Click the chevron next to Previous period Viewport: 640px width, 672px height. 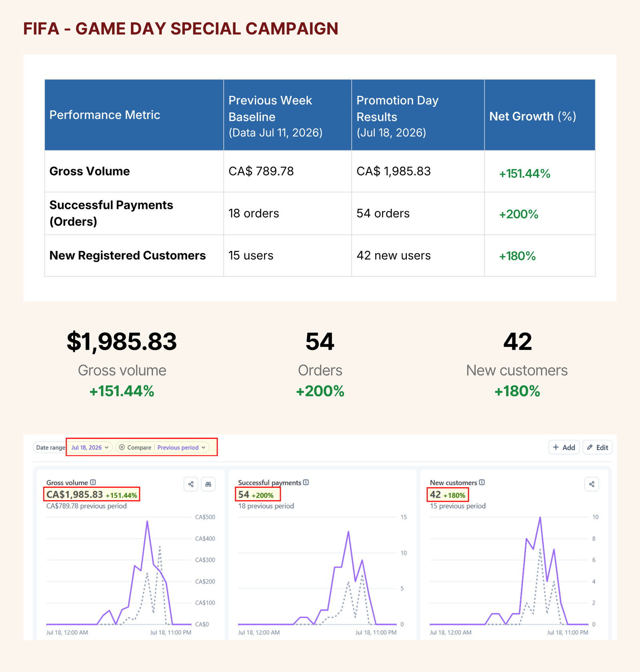point(204,447)
